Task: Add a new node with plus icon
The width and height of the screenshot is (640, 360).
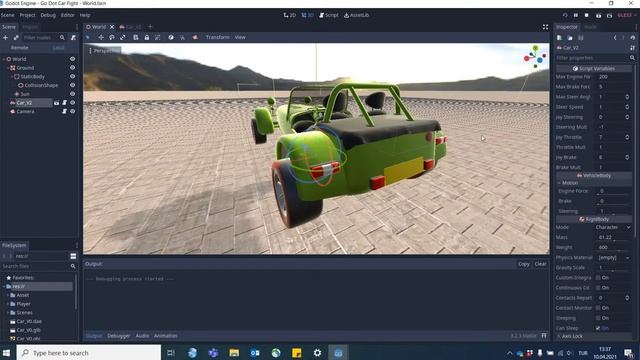Action: [5, 38]
